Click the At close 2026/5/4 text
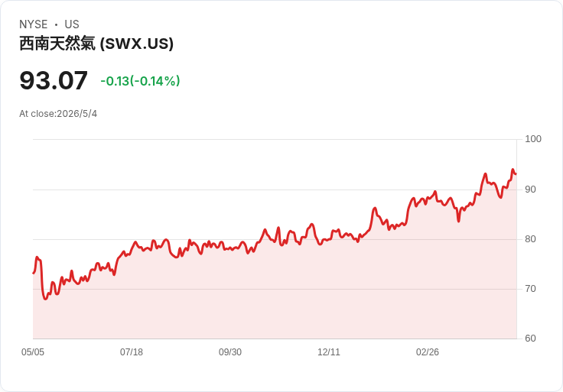Viewport: 563px width, 392px height. 58,114
